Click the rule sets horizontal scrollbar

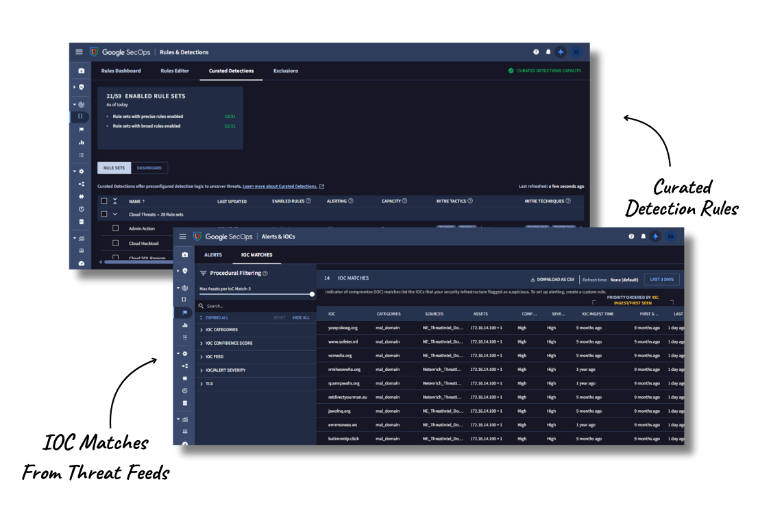[x=138, y=262]
